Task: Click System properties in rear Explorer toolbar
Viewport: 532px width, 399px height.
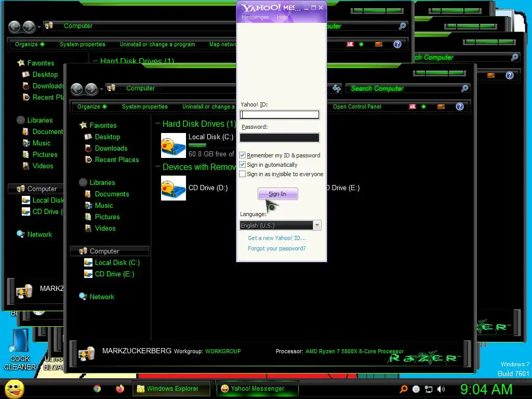Action: pos(83,44)
